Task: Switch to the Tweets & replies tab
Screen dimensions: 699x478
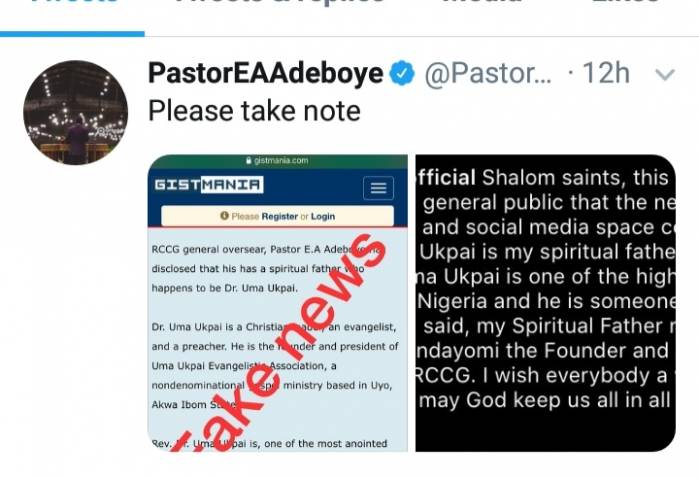Action: tap(280, 2)
